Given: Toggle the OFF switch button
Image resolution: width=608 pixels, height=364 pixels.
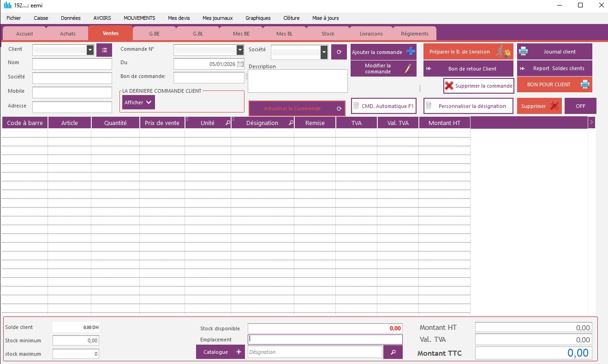Looking at the screenshot, I should pyautogui.click(x=580, y=106).
